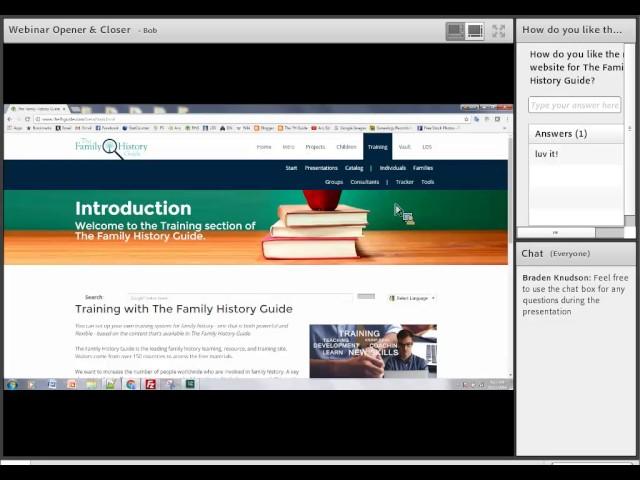Click the browser reload icon

pyautogui.click(x=27, y=119)
